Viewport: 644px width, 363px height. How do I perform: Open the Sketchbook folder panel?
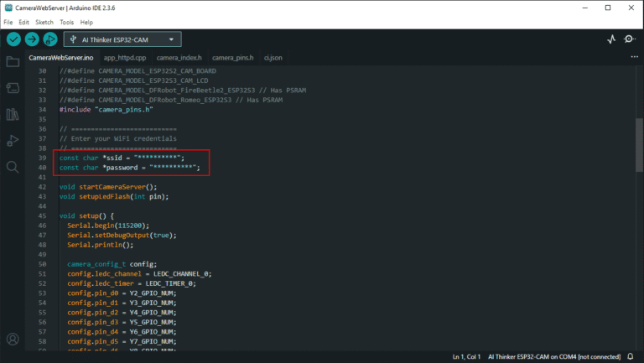[x=13, y=61]
